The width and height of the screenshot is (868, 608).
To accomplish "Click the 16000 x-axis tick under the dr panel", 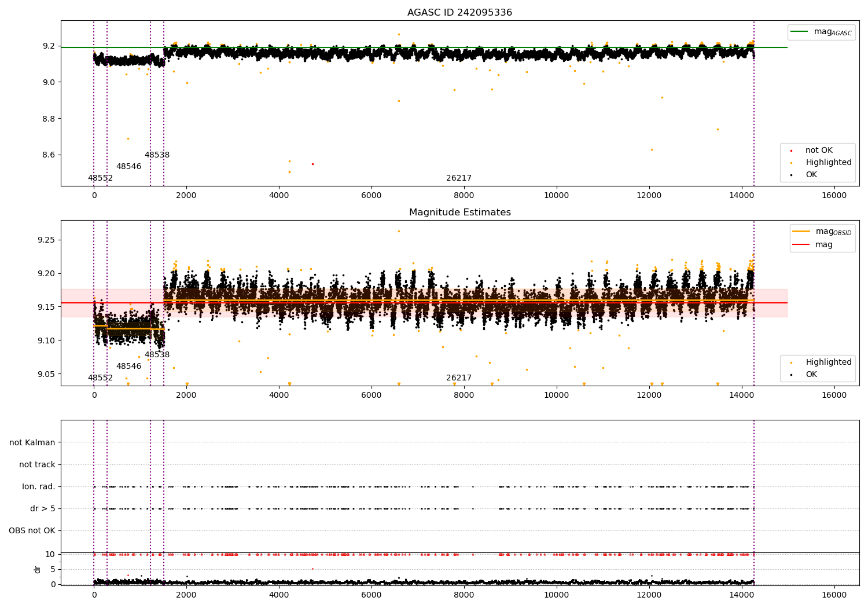I will click(834, 595).
